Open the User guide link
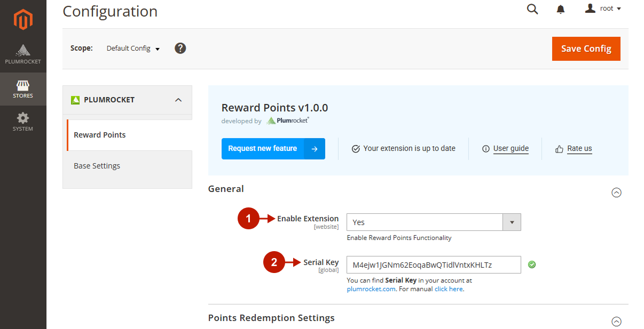Viewport: 644px width, 329px height. [x=511, y=149]
